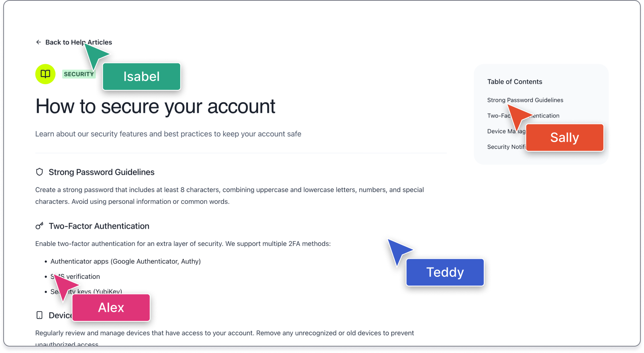Jump to Two-Factor Authentication from contents
This screenshot has height=353, width=644.
tap(499, 116)
